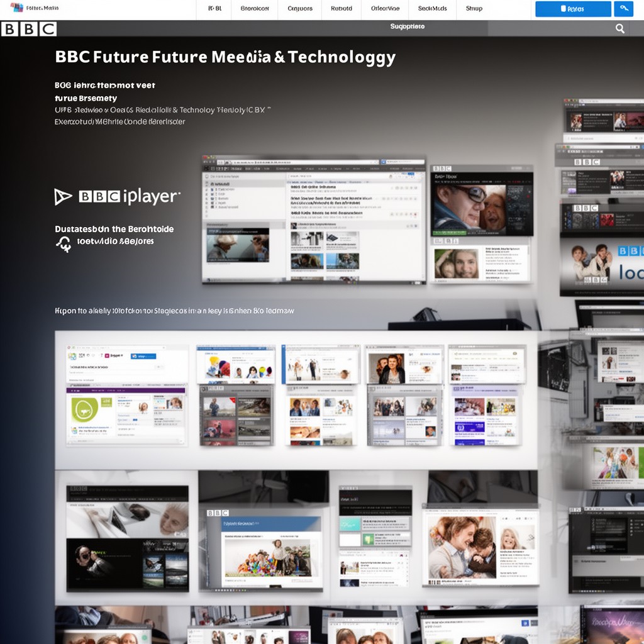Open the large browser-window screenshot beside iPlayer logo
The image size is (644, 644).
[x=314, y=219]
